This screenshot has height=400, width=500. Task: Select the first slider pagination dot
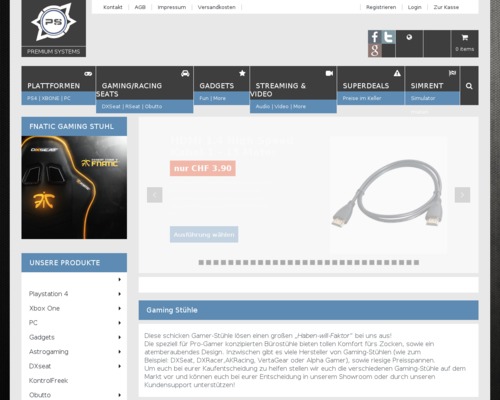point(201,262)
